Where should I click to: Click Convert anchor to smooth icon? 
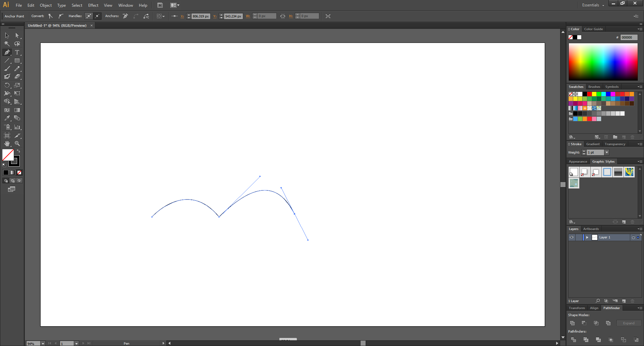click(x=61, y=16)
